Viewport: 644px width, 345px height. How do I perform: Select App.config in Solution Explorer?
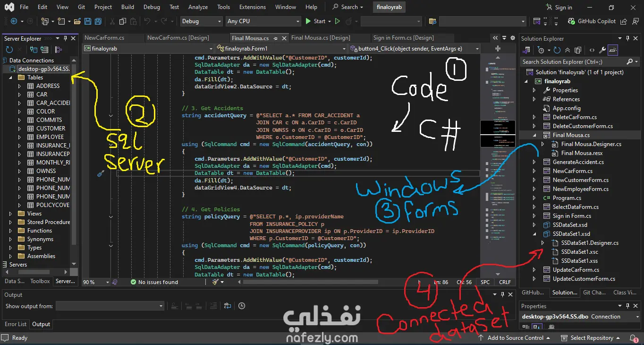[567, 108]
